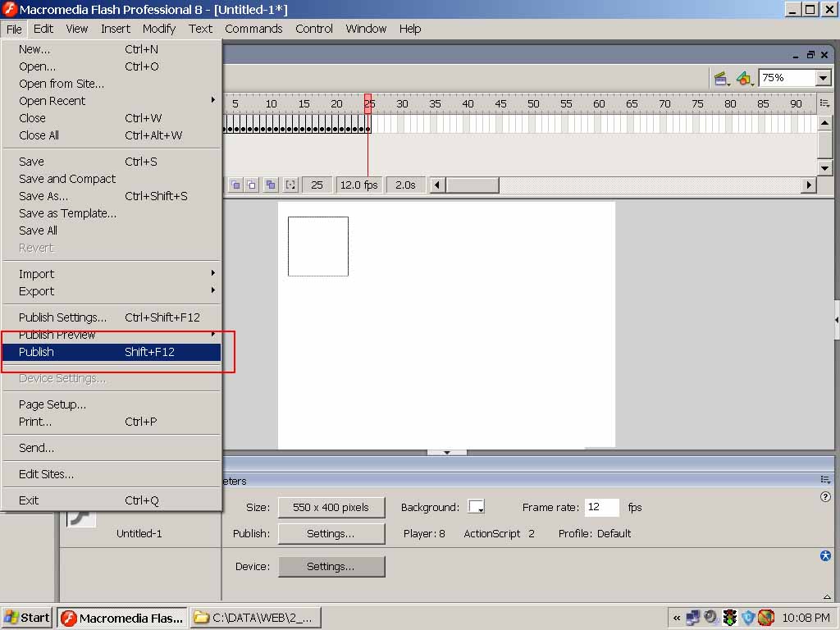The height and width of the screenshot is (630, 840).
Task: Click Save and Compact menu item
Action: tap(112, 179)
